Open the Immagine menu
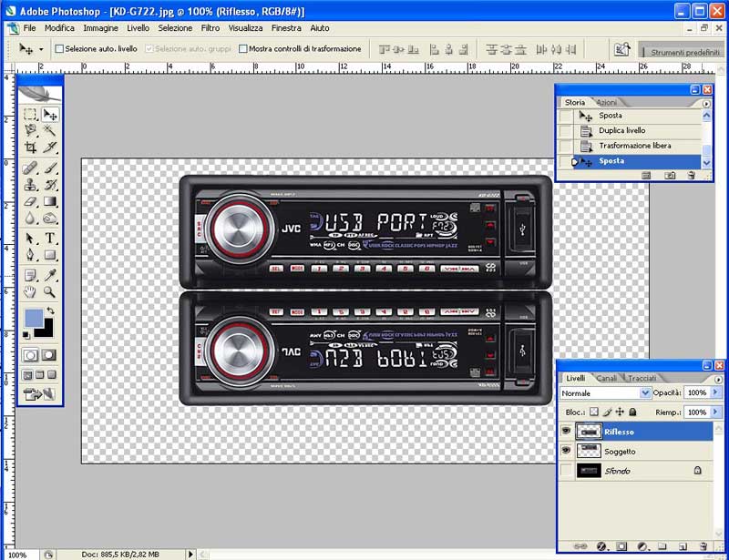The image size is (729, 560). pos(100,28)
